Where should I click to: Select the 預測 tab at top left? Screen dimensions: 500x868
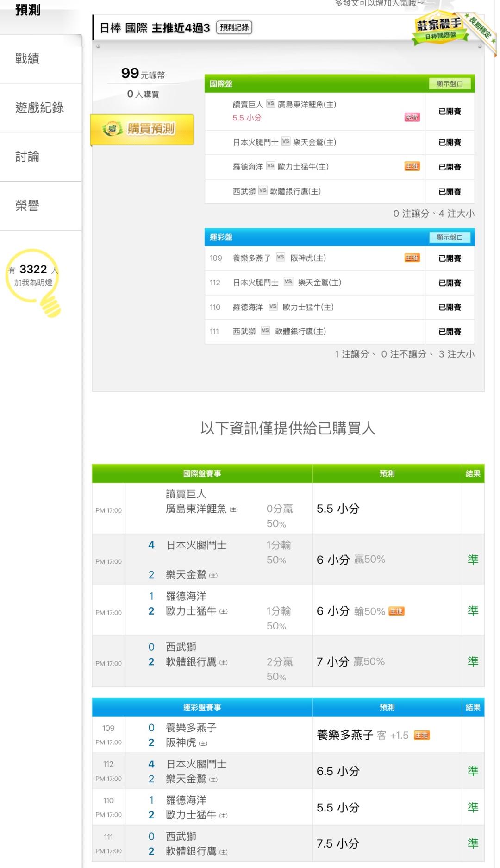click(x=28, y=10)
